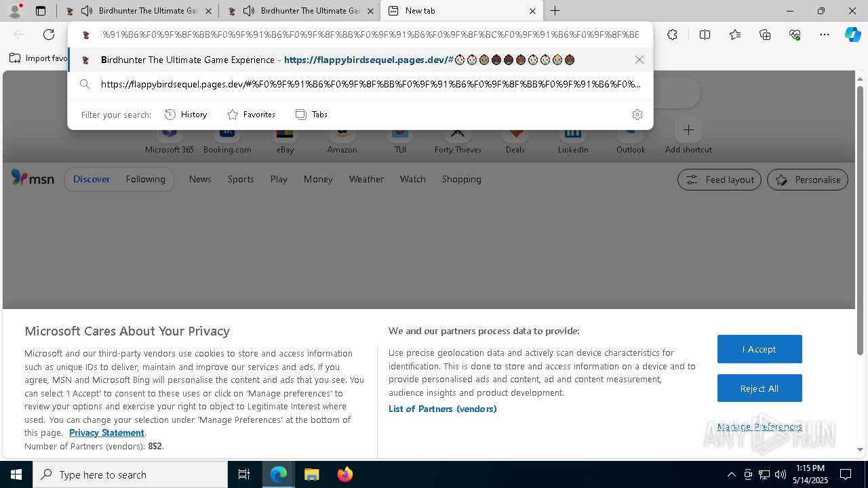Open the Feed layout options
This screenshot has width=868, height=488.
(x=719, y=180)
